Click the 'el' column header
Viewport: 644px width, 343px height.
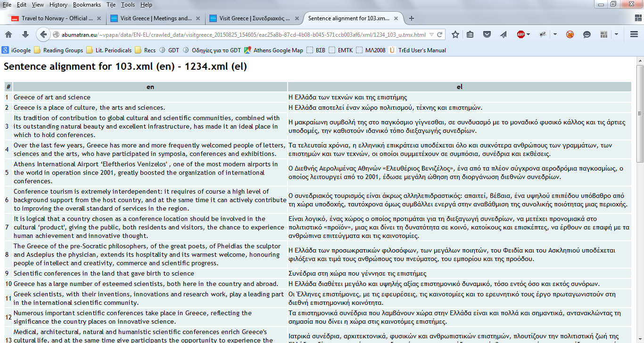(x=459, y=87)
